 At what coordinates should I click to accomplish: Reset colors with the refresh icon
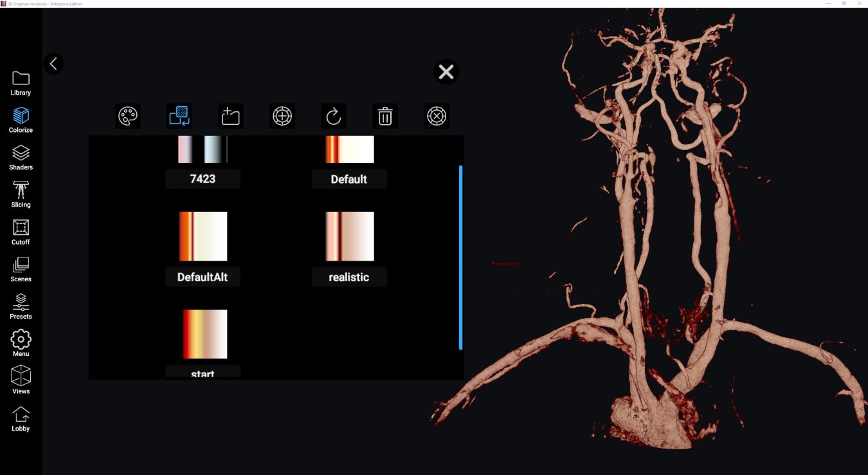[x=333, y=116]
